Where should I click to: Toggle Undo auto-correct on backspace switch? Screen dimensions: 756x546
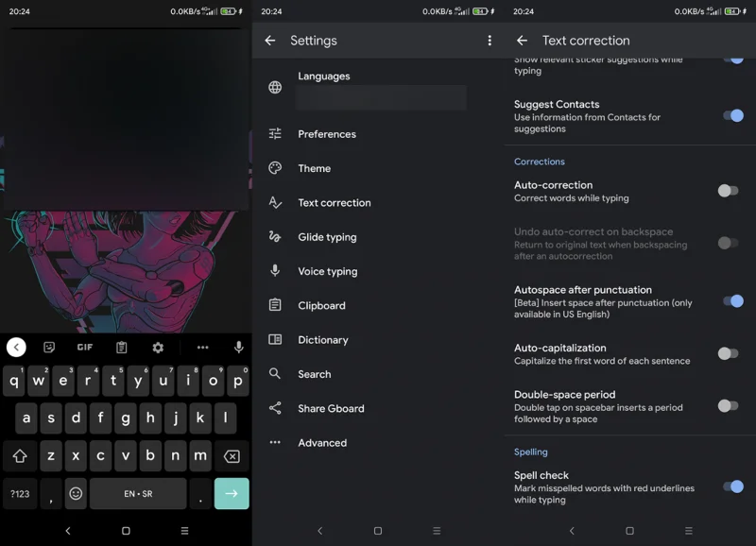[x=728, y=243]
